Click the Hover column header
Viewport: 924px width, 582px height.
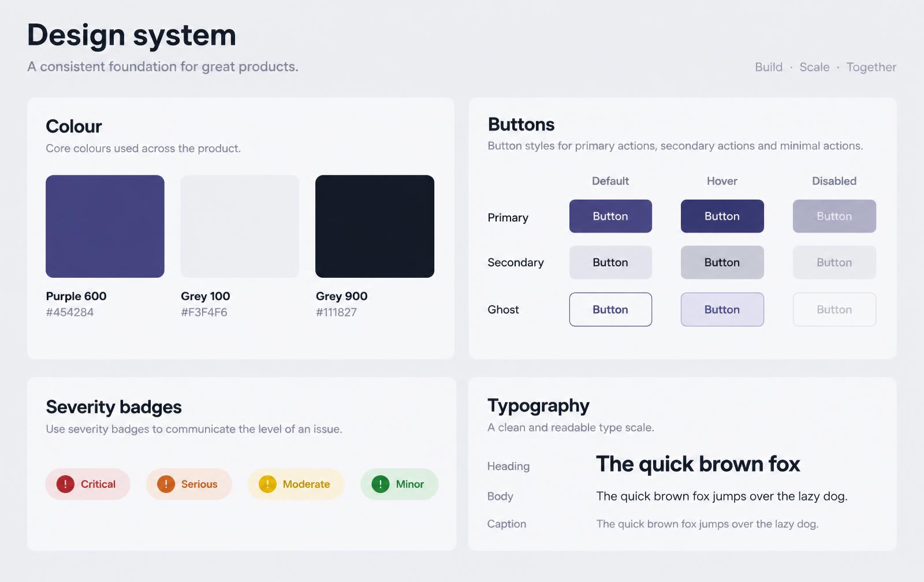(722, 181)
